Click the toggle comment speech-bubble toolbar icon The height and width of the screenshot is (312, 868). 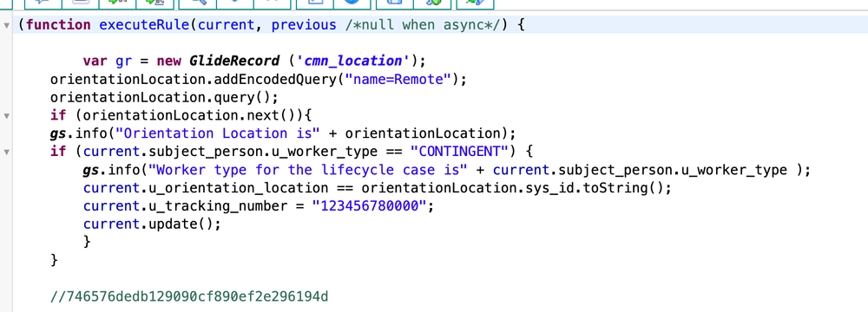tap(42, 3)
